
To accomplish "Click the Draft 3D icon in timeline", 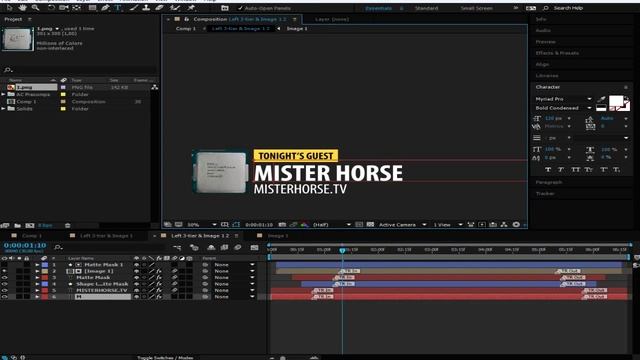I will pyautogui.click(x=194, y=247).
